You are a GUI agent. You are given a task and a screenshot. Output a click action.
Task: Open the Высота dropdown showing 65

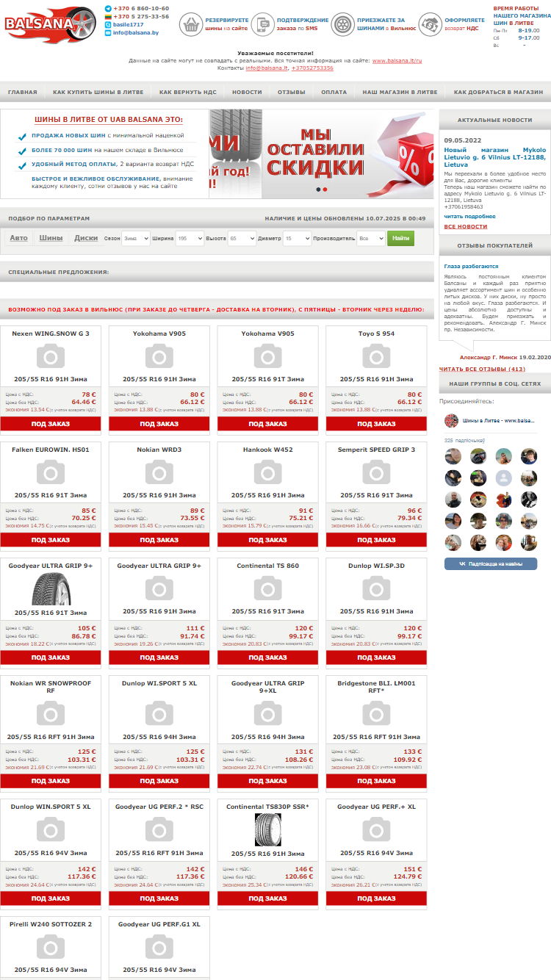[x=242, y=238]
